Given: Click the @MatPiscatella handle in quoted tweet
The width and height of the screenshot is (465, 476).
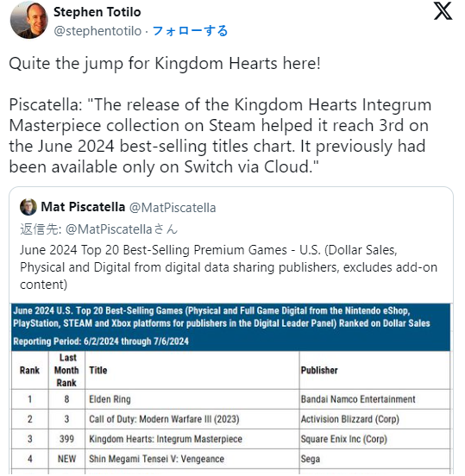Looking at the screenshot, I should [173, 208].
